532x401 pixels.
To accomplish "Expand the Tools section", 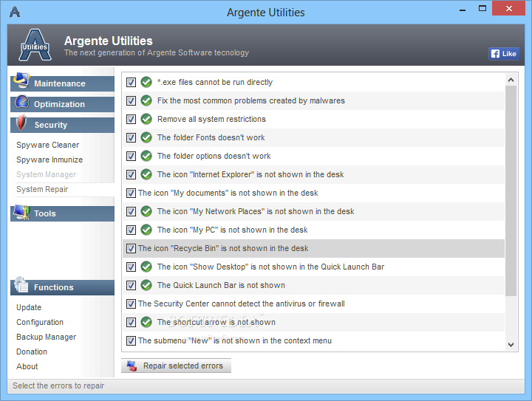I will point(62,213).
